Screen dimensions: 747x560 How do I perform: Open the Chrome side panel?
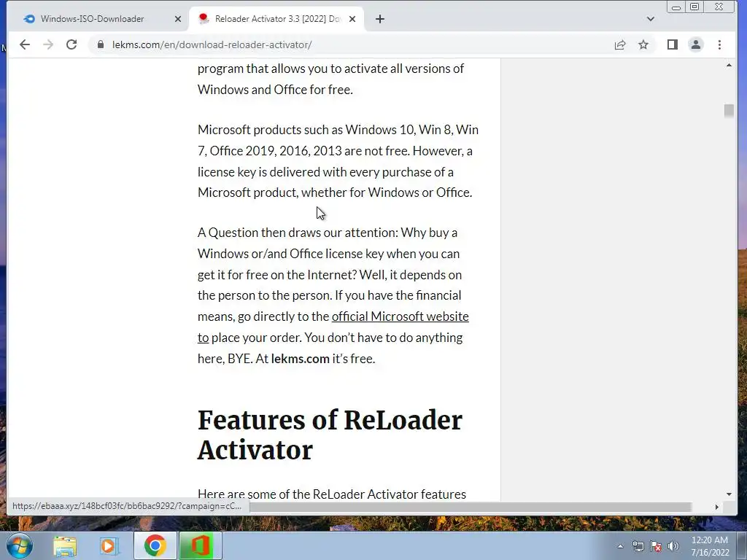point(672,44)
